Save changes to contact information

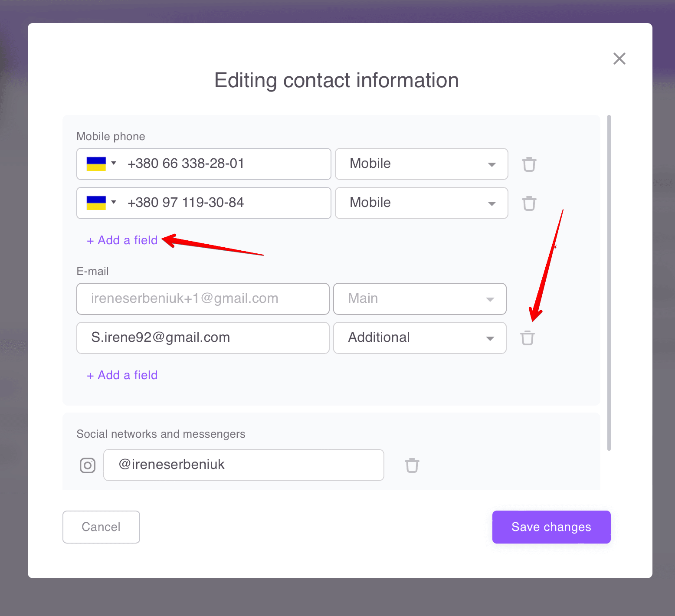tap(551, 527)
